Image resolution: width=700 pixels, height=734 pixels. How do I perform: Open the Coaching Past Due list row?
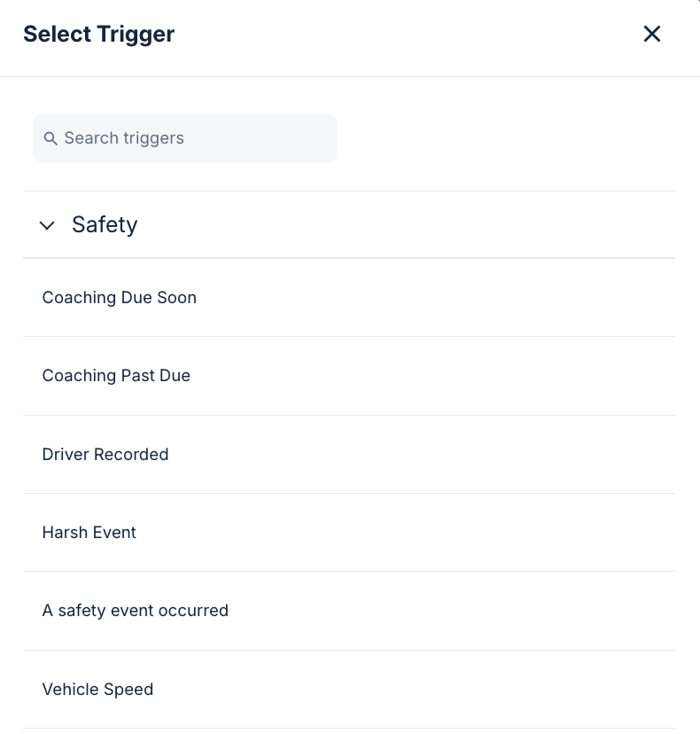click(x=348, y=376)
